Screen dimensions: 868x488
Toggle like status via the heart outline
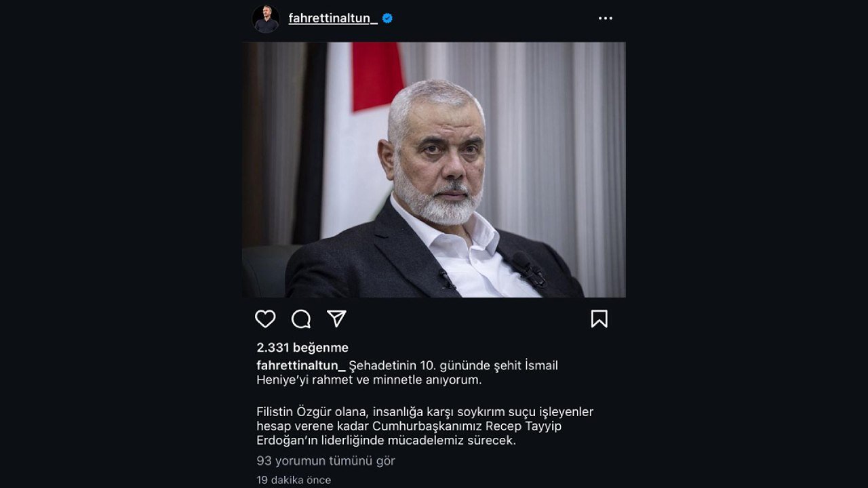(x=267, y=319)
